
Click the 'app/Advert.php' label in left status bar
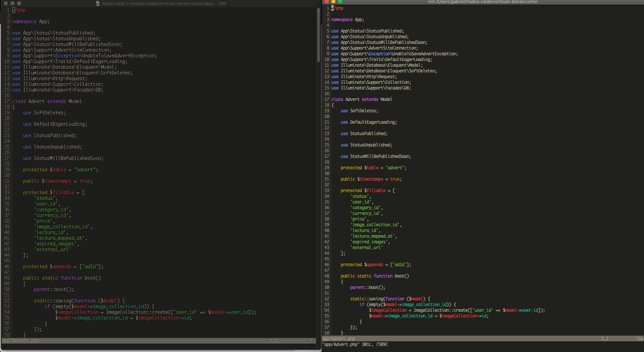click(x=20, y=341)
